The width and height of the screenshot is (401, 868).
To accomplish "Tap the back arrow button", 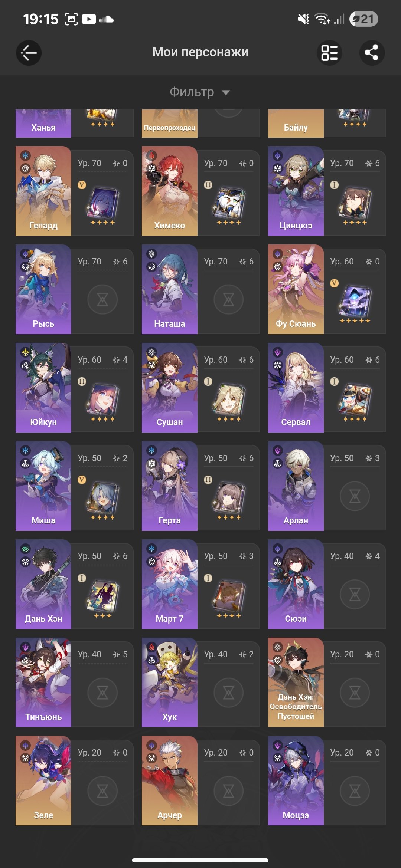I will tap(29, 53).
